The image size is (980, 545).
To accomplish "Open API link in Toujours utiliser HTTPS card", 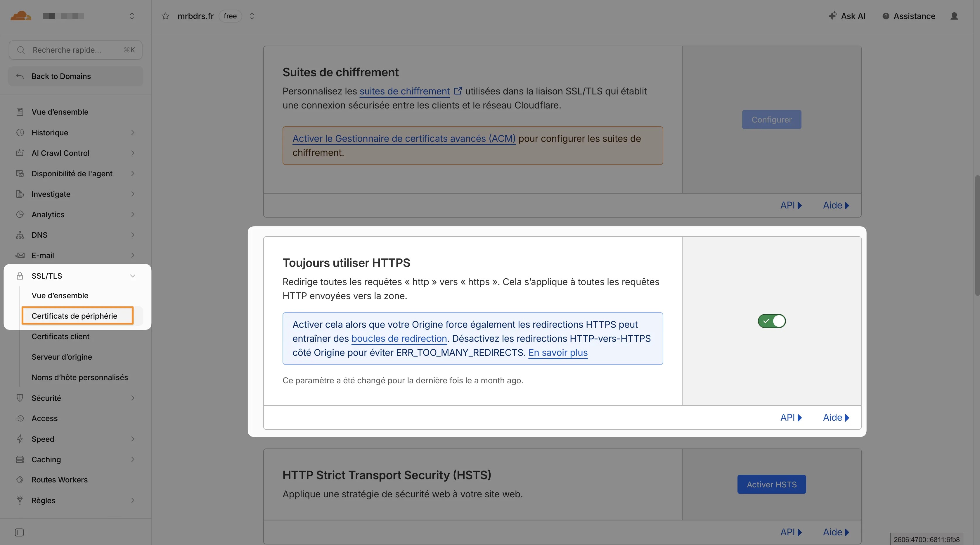I will (x=791, y=418).
